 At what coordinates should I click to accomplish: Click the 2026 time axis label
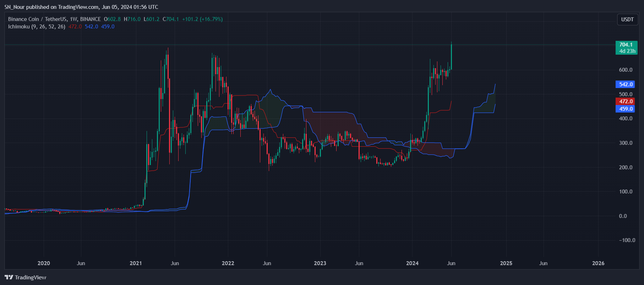pyautogui.click(x=598, y=263)
